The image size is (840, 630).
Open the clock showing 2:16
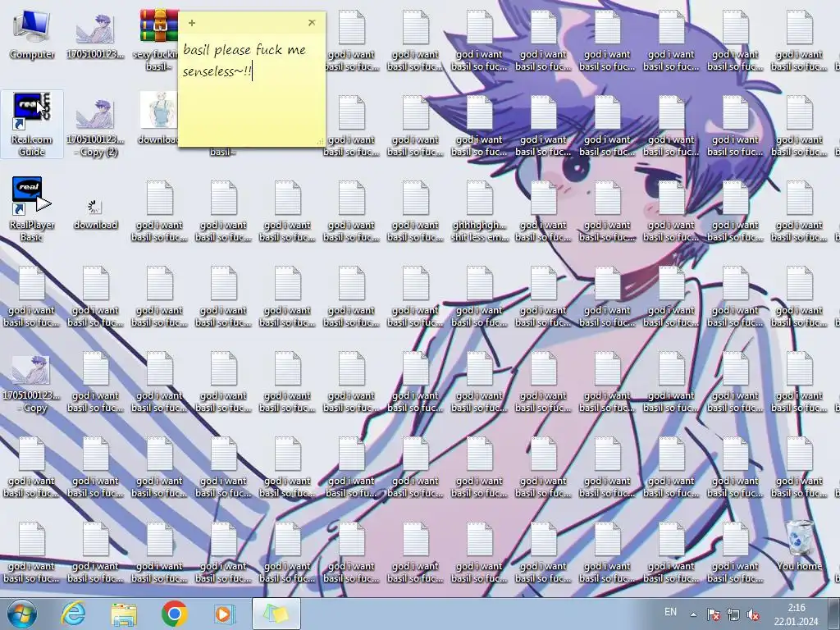point(796,614)
